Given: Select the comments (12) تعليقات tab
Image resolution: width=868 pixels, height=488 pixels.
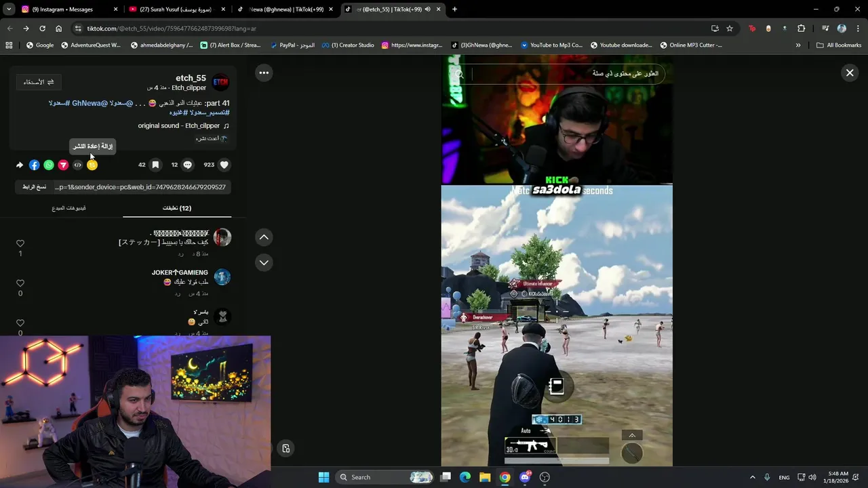Looking at the screenshot, I should point(177,208).
